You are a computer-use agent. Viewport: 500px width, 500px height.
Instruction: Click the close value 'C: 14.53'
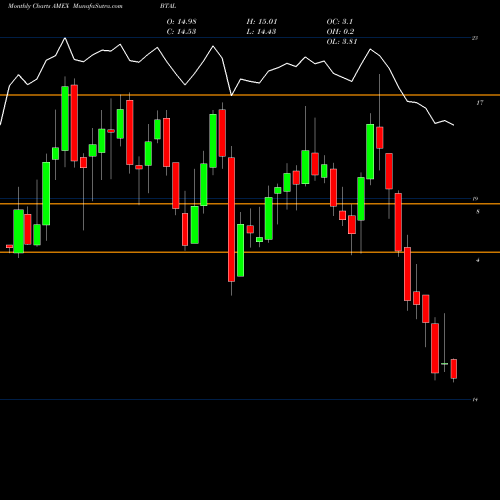tap(181, 32)
